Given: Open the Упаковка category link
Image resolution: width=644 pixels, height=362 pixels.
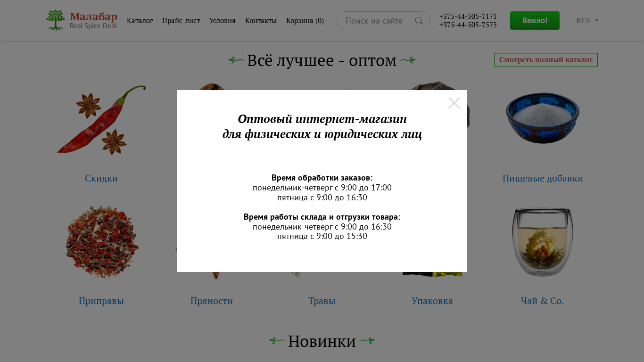Looking at the screenshot, I should coord(432,301).
